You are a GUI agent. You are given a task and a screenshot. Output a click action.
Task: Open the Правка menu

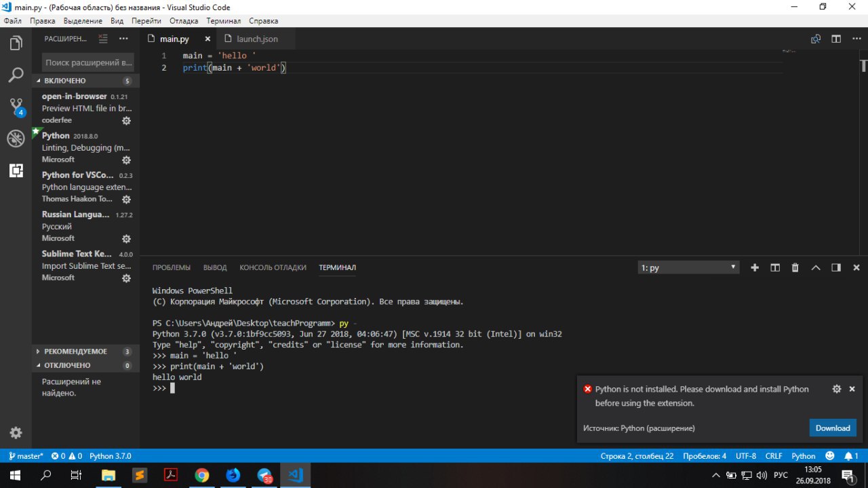(43, 21)
